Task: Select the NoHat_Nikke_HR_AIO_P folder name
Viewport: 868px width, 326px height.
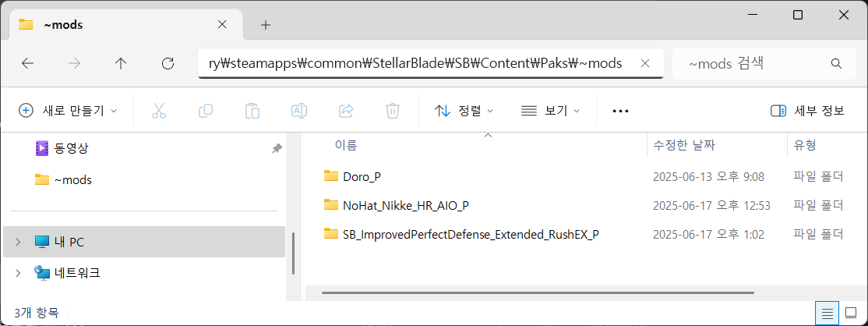Action: (406, 205)
